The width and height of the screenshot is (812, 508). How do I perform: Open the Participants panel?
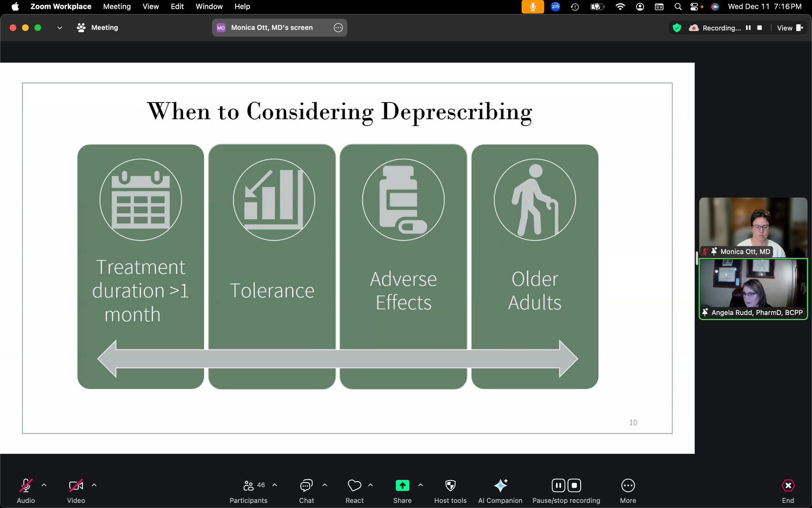click(x=249, y=486)
